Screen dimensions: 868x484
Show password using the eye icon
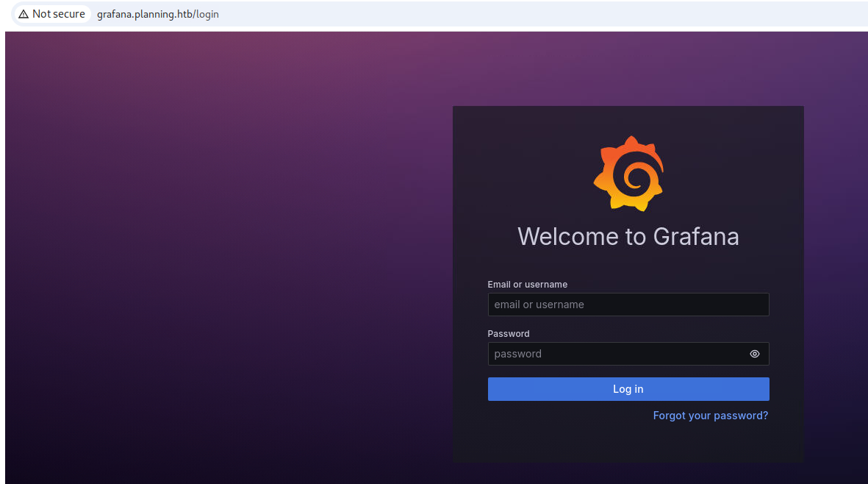[x=754, y=354]
